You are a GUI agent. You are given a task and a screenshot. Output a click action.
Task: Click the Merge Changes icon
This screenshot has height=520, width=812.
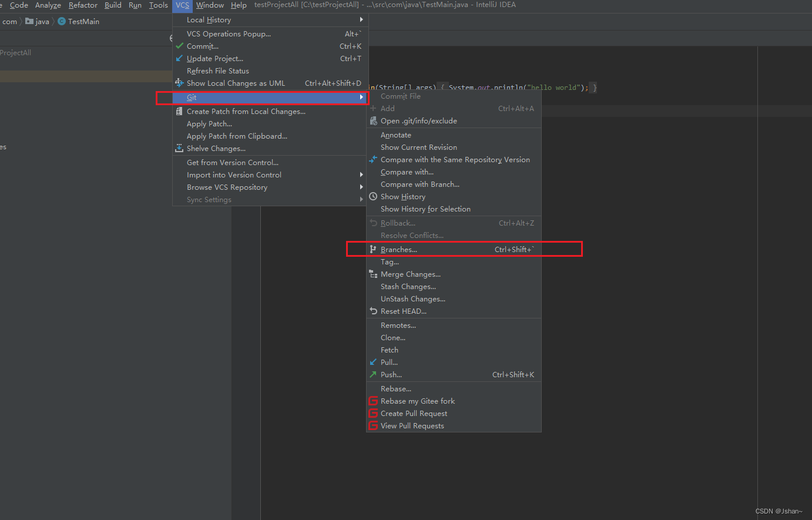[373, 274]
